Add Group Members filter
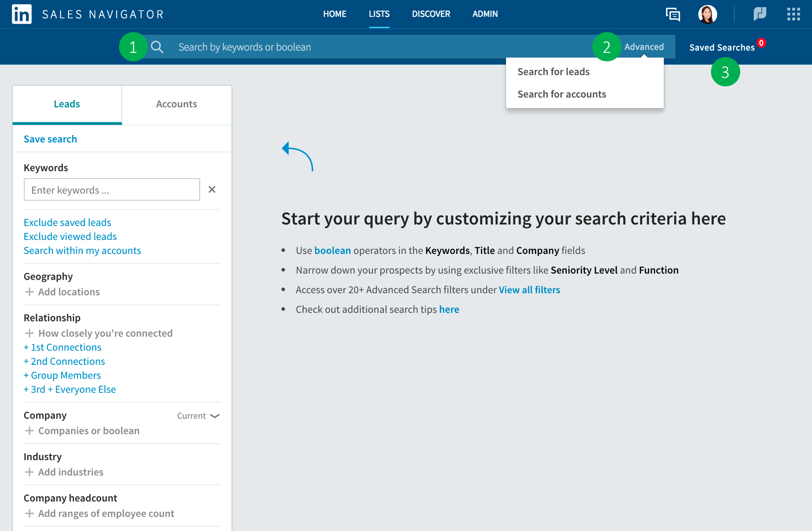Image resolution: width=812 pixels, height=531 pixels. 62,376
